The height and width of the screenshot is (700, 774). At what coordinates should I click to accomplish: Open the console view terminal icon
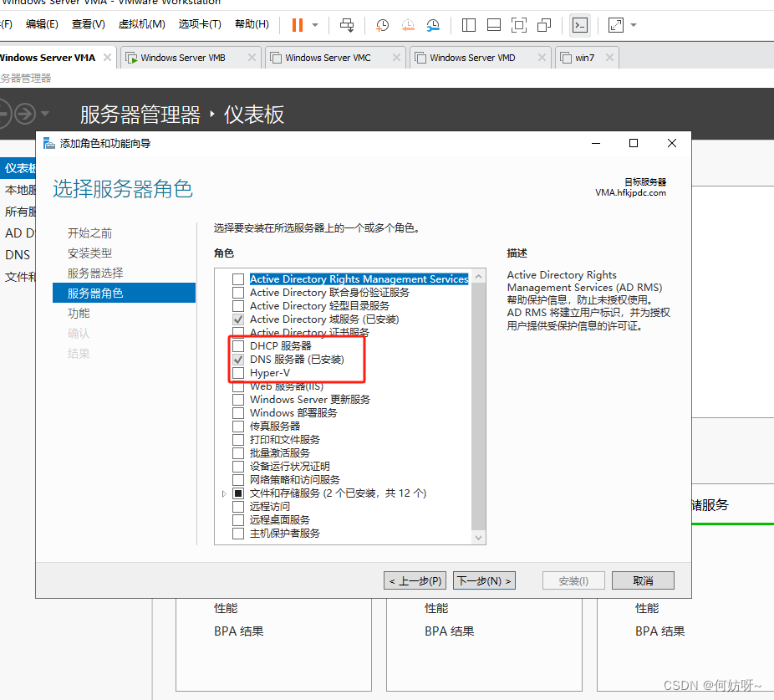tap(579, 25)
